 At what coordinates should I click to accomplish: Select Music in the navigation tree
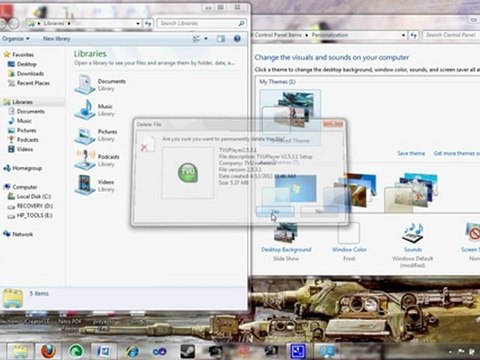click(x=24, y=121)
